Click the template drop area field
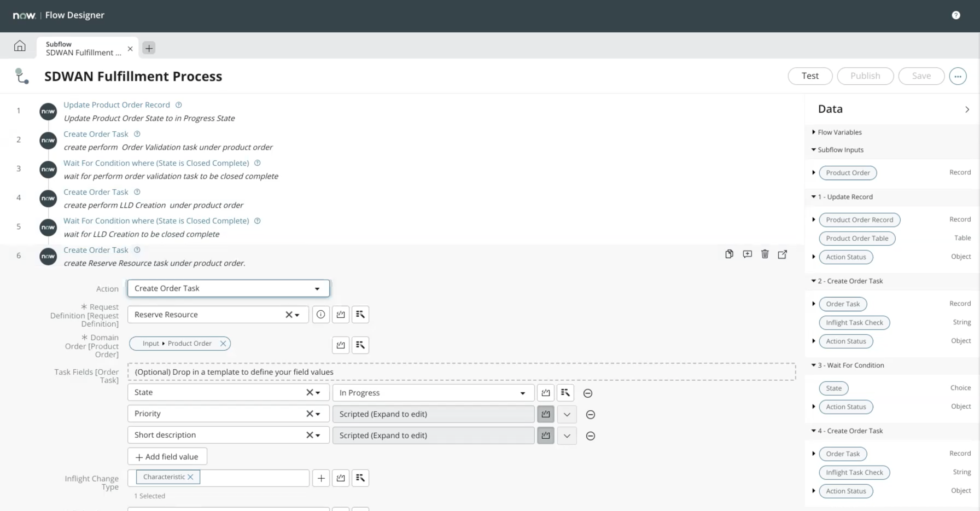Viewport: 980px width, 511px height. (462, 372)
